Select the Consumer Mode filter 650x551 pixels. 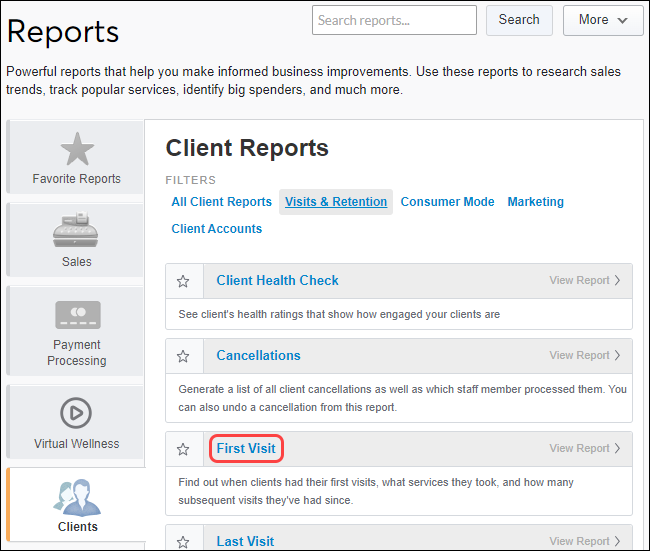click(x=447, y=202)
